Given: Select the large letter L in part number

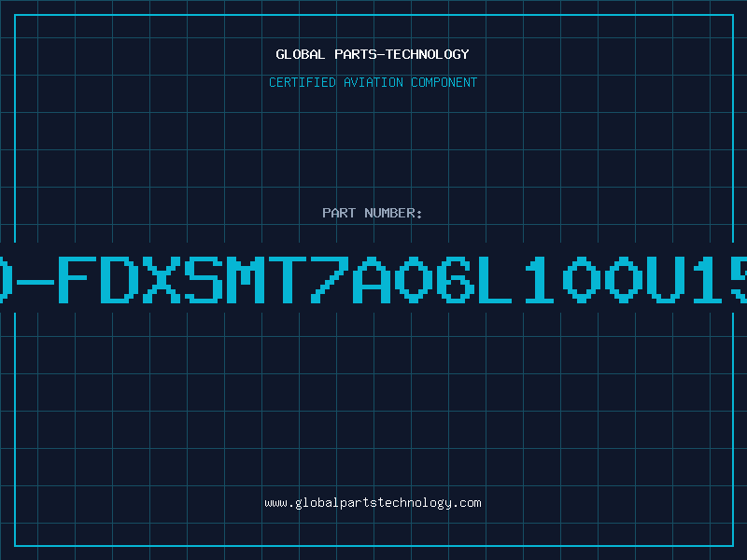Looking at the screenshot, I should point(495,279).
